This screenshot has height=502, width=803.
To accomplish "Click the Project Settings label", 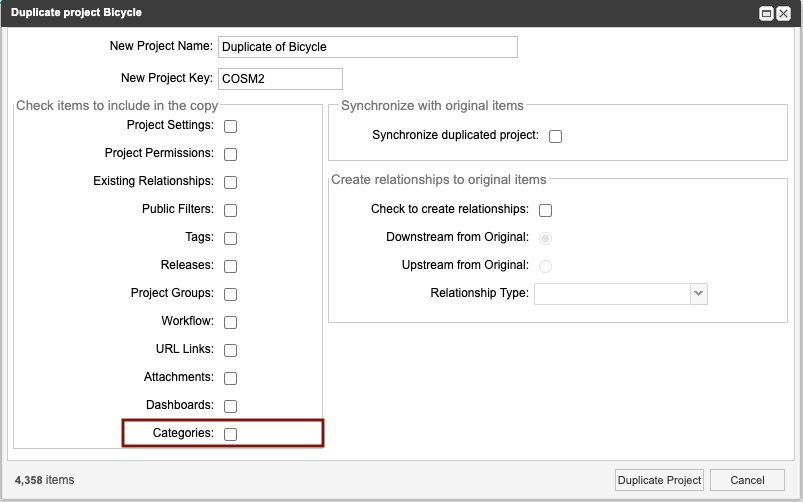I will (170, 125).
